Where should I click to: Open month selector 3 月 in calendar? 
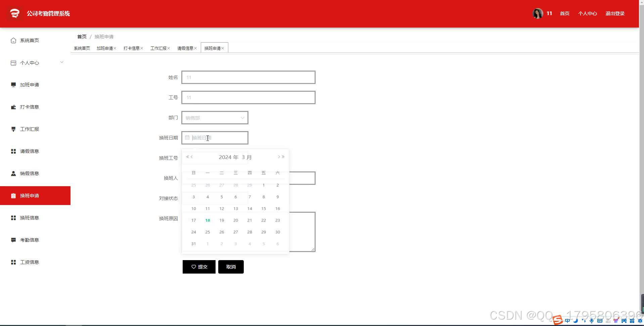click(x=247, y=157)
